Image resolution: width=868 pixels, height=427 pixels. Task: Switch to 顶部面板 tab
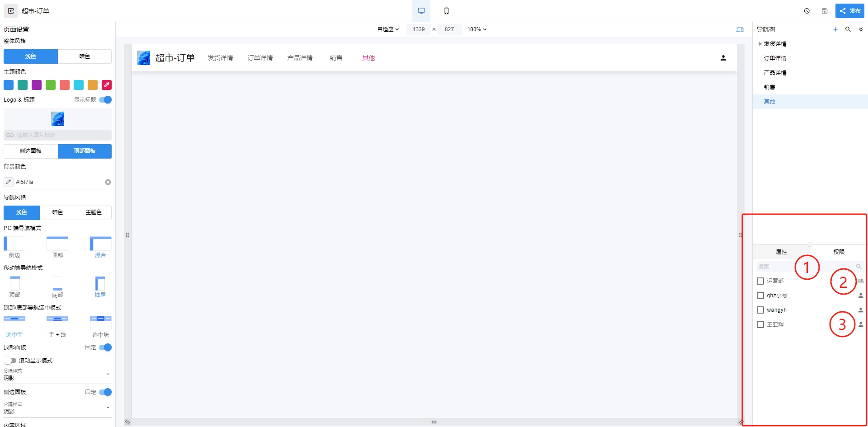85,151
